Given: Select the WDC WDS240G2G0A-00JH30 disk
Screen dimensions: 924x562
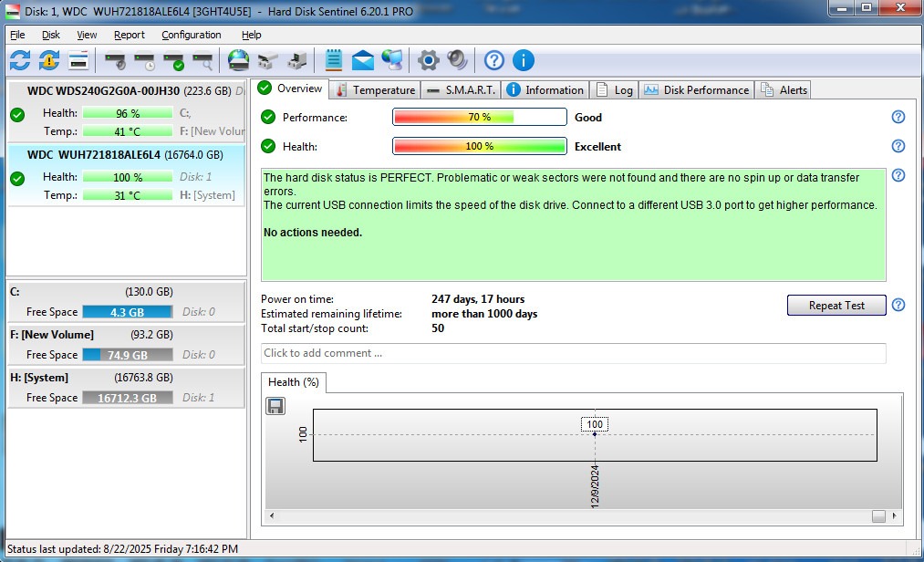Looking at the screenshot, I should click(126, 110).
